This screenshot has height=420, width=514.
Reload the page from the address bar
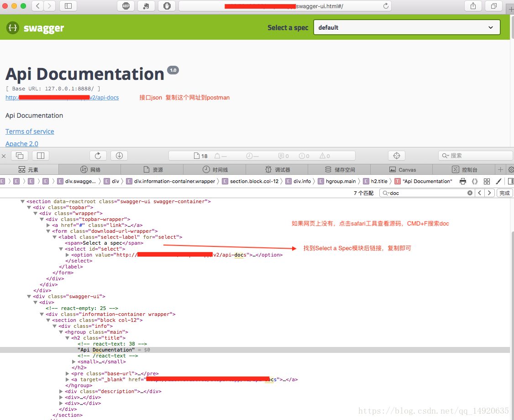[x=386, y=6]
